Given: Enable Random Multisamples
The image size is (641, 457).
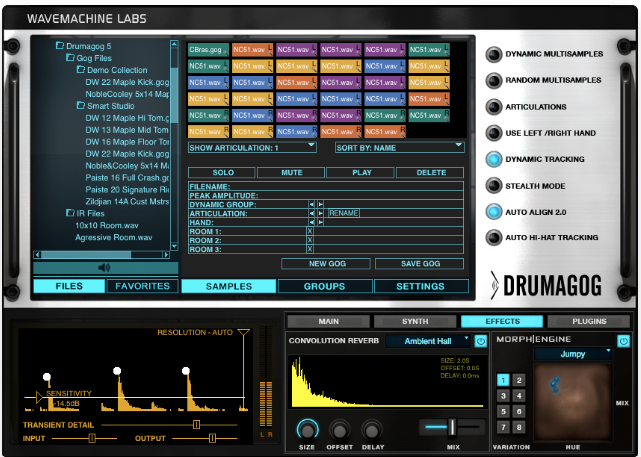Looking at the screenshot, I should click(x=494, y=81).
